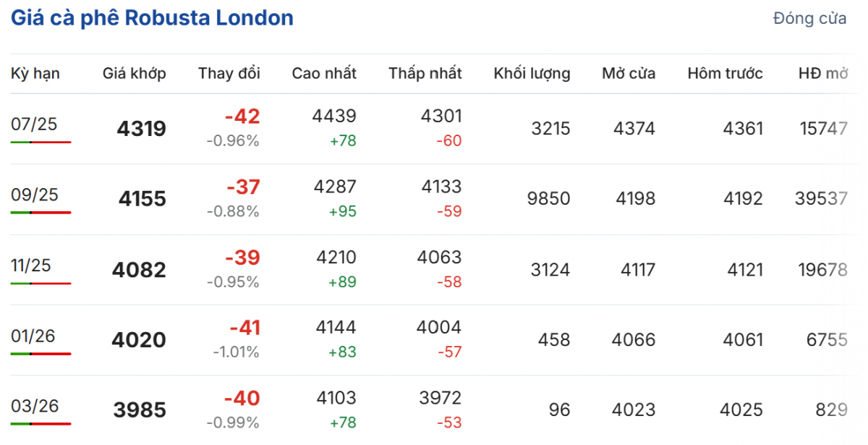868x445 pixels.
Task: Click the Giá cà phê Robusta London heading
Action: click(152, 18)
